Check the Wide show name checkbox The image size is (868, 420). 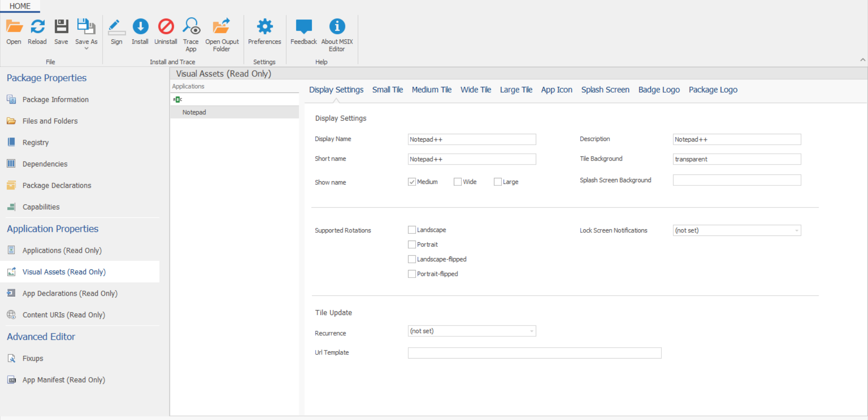point(458,182)
